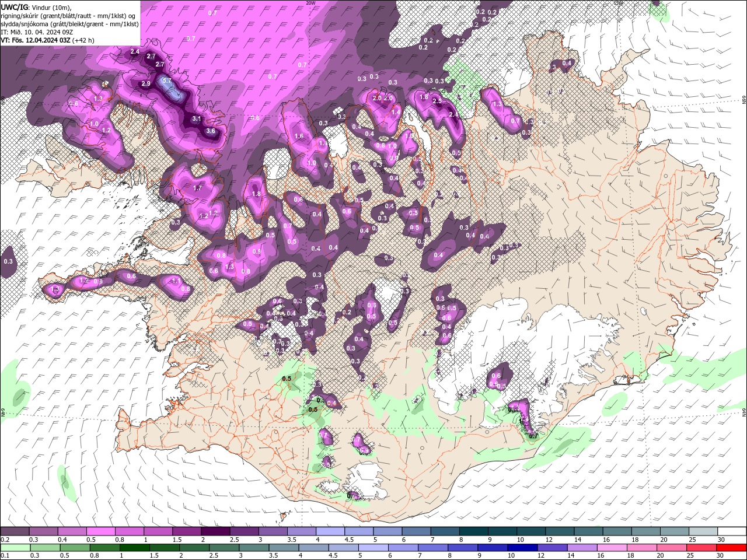Click the 1.7 value label on the map
Viewport: 747px width, 560px height.
point(197,188)
